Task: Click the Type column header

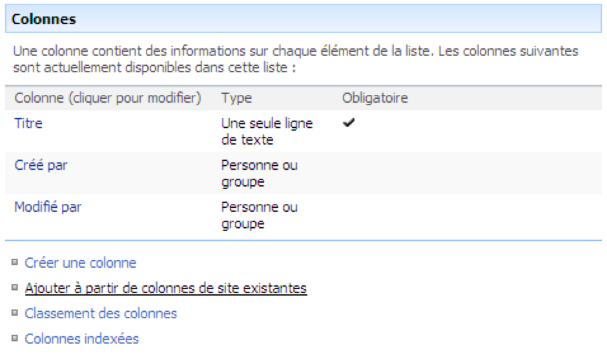Action: coord(236,99)
